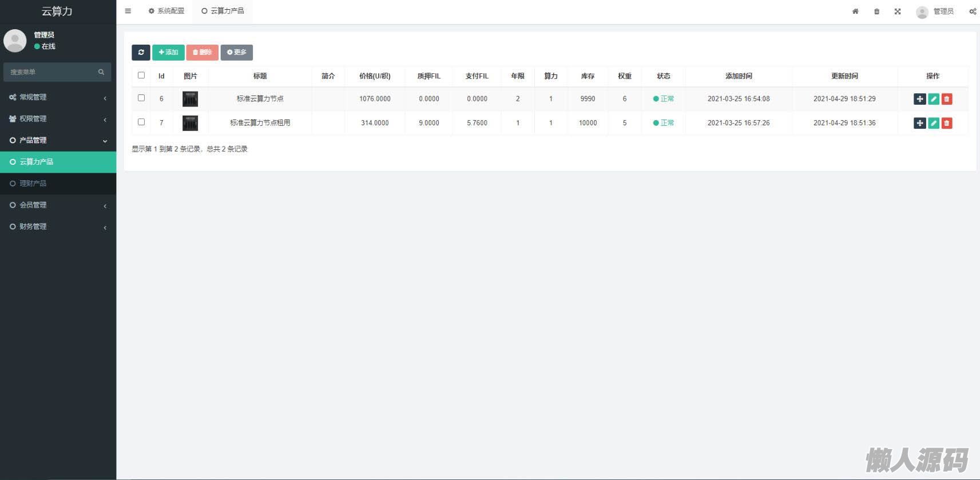
Task: Sort by the 权重 column header
Action: pos(625,76)
